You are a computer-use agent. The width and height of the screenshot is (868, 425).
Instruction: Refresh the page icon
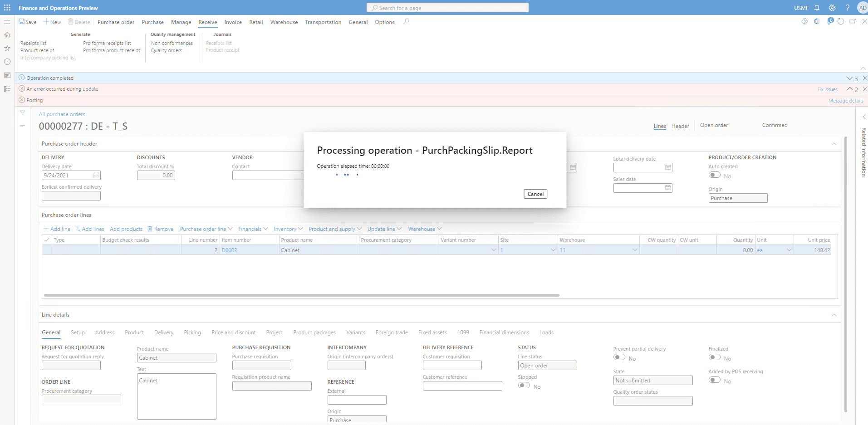pos(841,21)
